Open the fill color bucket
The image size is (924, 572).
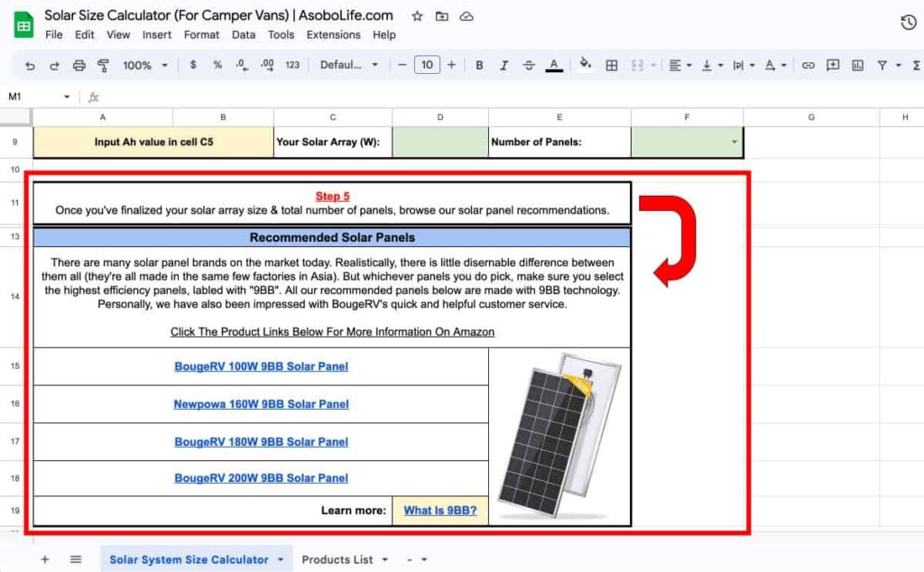point(585,64)
